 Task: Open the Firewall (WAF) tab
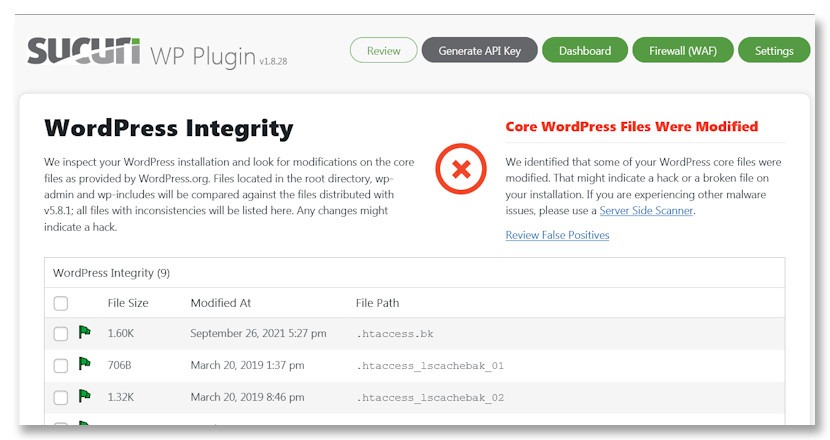683,50
